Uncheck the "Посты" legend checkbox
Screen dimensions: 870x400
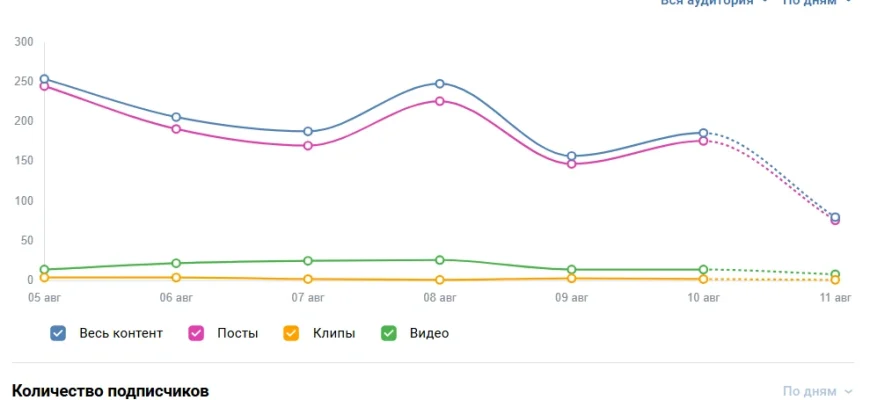[196, 333]
